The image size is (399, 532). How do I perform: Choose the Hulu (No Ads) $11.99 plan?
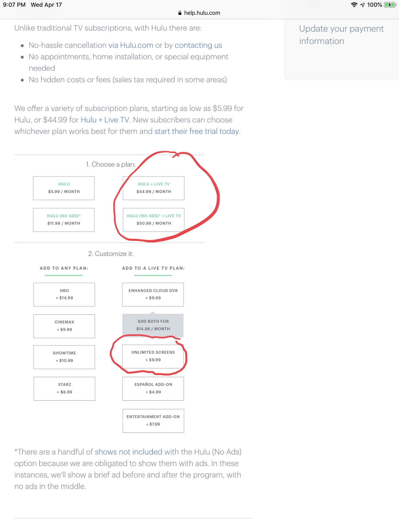[64, 220]
